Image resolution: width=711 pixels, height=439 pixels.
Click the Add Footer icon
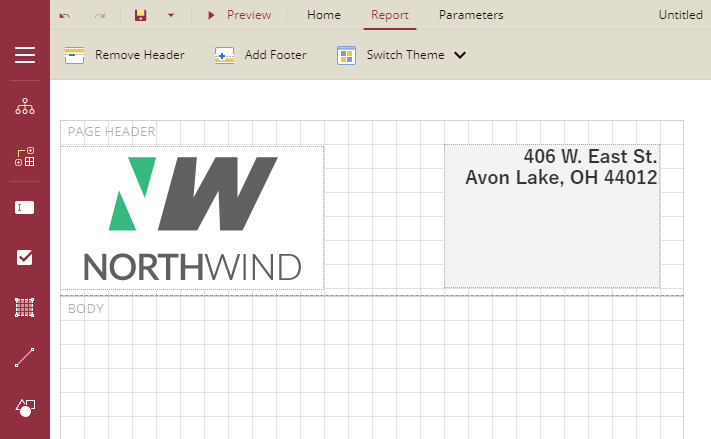pyautogui.click(x=224, y=55)
